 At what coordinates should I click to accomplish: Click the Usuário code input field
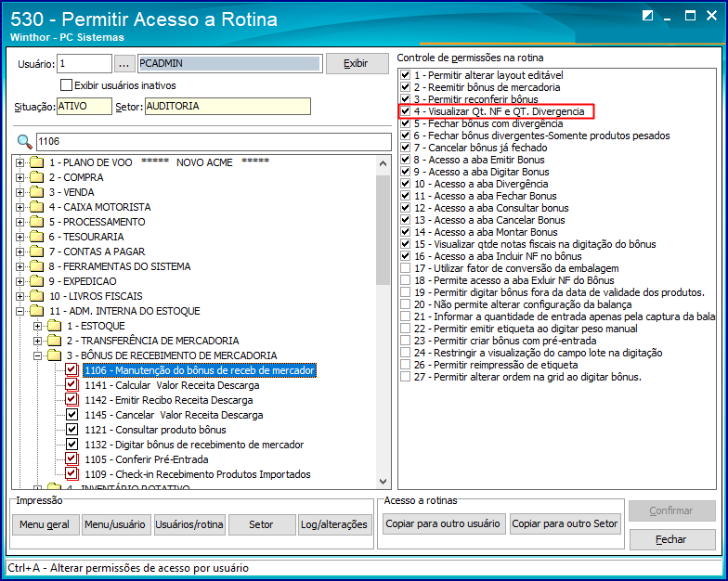click(84, 63)
